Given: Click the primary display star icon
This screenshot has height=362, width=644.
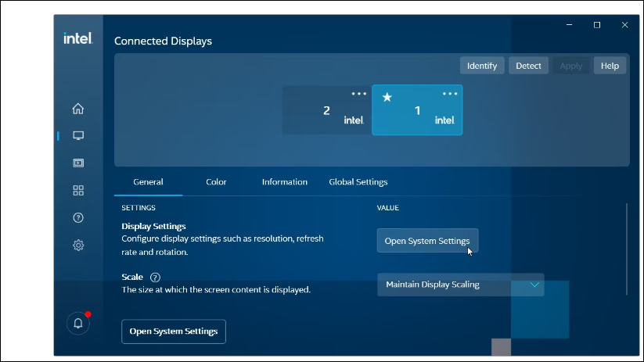Looking at the screenshot, I should point(387,97).
